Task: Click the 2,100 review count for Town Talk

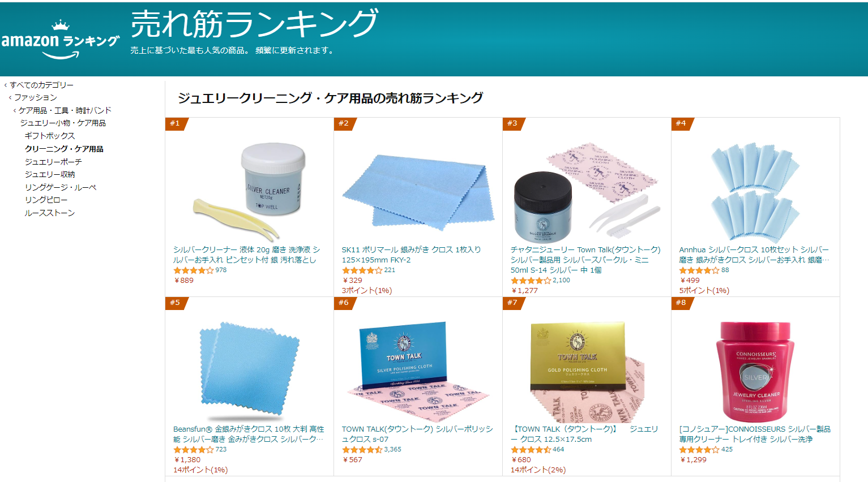Action: (x=561, y=280)
